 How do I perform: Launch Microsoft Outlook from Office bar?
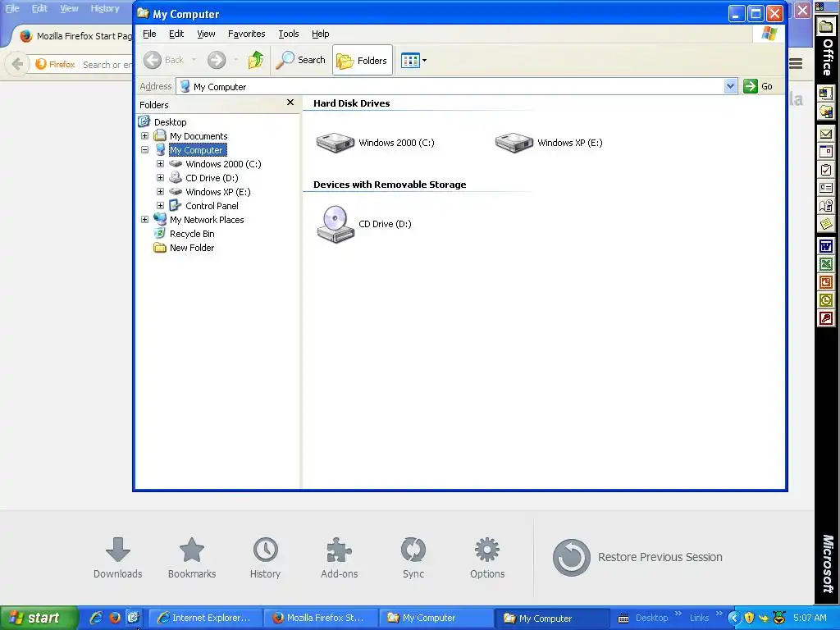[825, 300]
